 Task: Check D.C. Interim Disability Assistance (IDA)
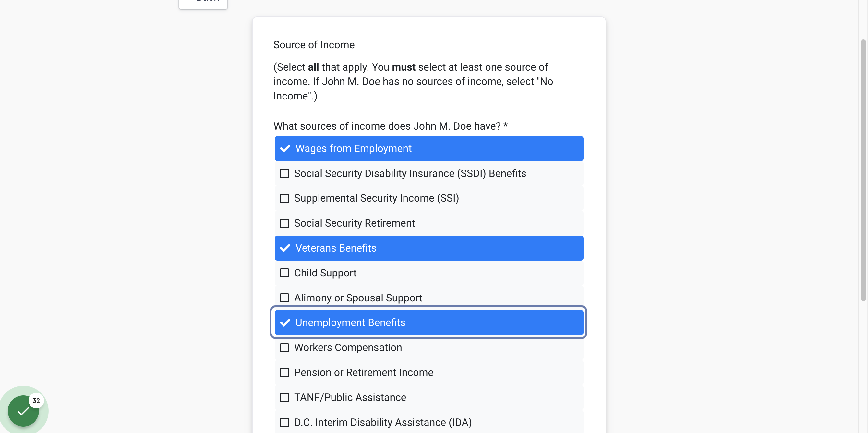[x=428, y=422]
